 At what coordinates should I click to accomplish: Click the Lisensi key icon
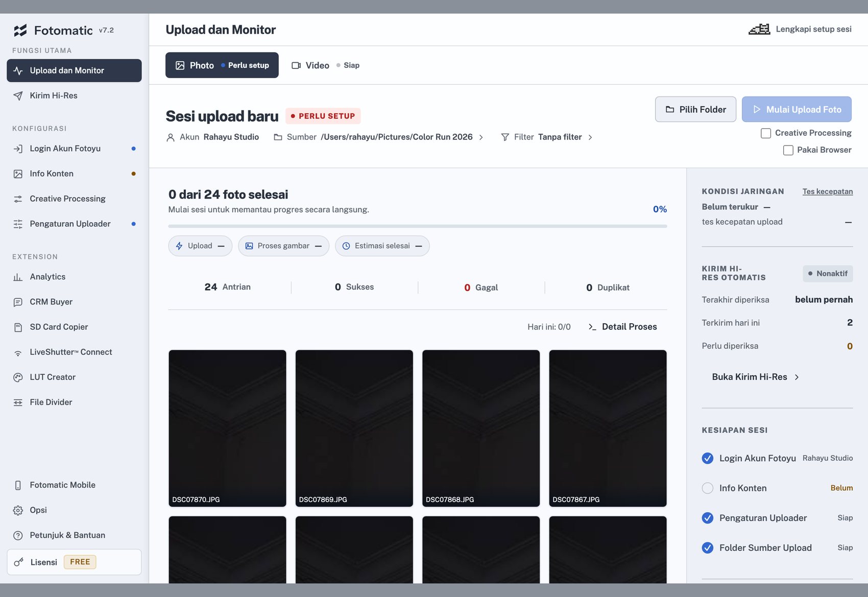[x=19, y=562]
